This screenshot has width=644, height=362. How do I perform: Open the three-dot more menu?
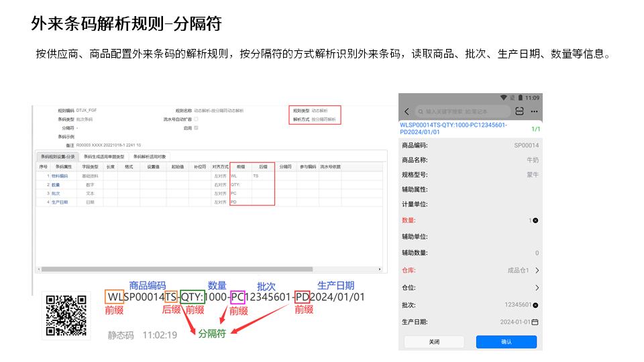(534, 111)
